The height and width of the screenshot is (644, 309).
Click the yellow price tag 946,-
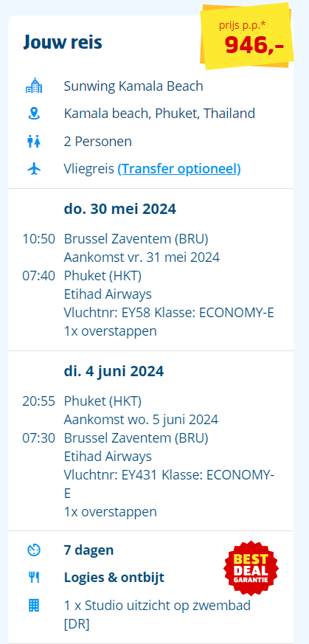pos(248,35)
